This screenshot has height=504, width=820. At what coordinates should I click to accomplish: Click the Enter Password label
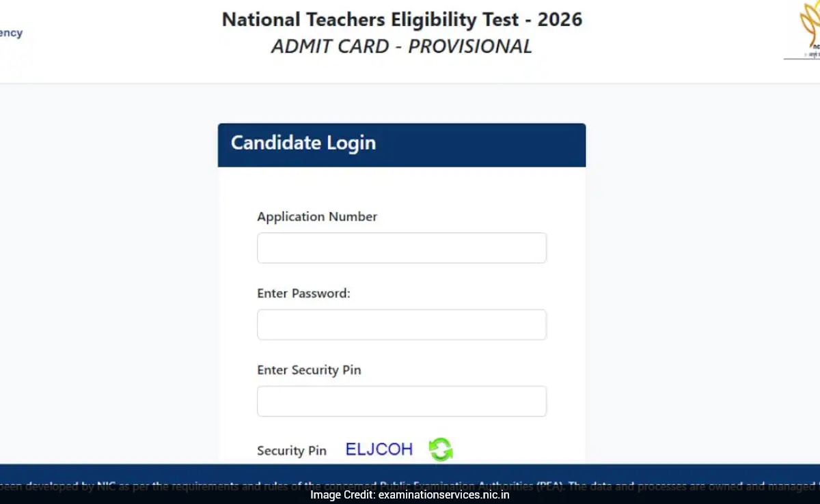303,293
